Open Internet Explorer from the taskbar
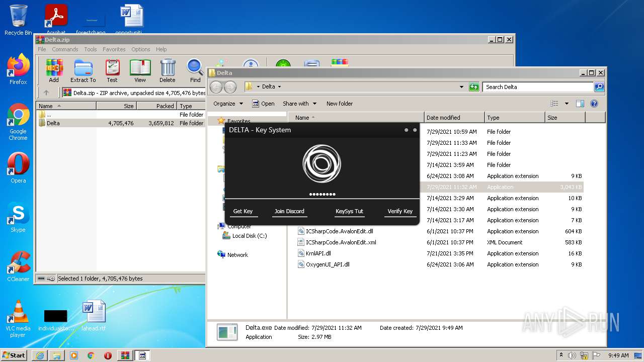The height and width of the screenshot is (362, 644). pos(40,355)
